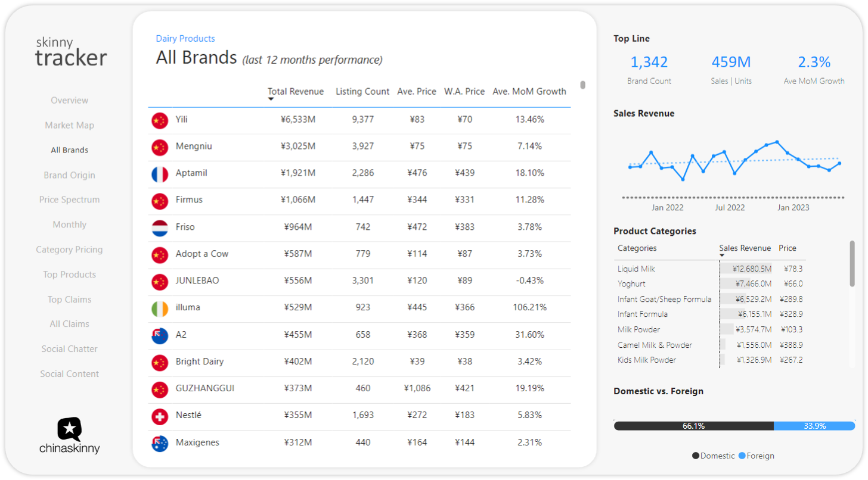The width and height of the screenshot is (868, 480).
Task: Click Aptamil W.A. Price ¥439
Action: (465, 173)
